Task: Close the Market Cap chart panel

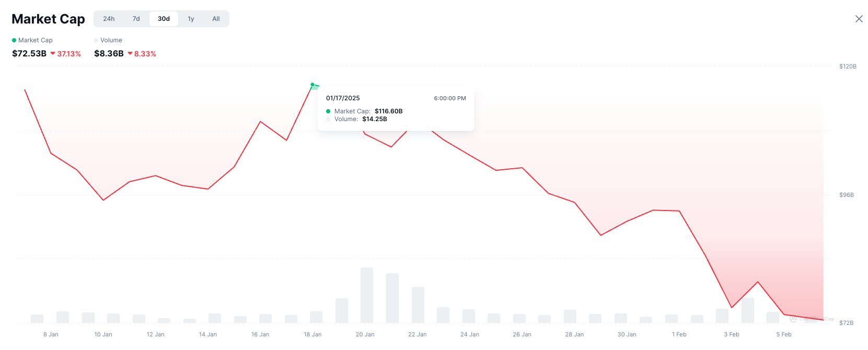Action: 859,19
